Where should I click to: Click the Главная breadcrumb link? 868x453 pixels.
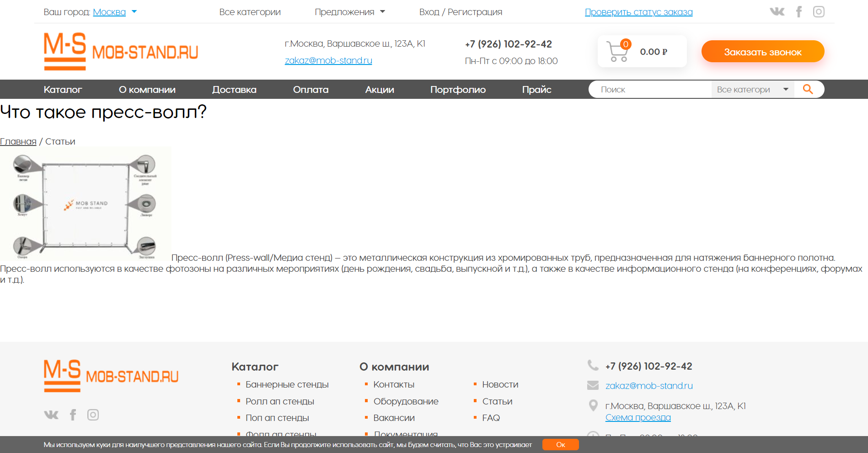(x=18, y=141)
